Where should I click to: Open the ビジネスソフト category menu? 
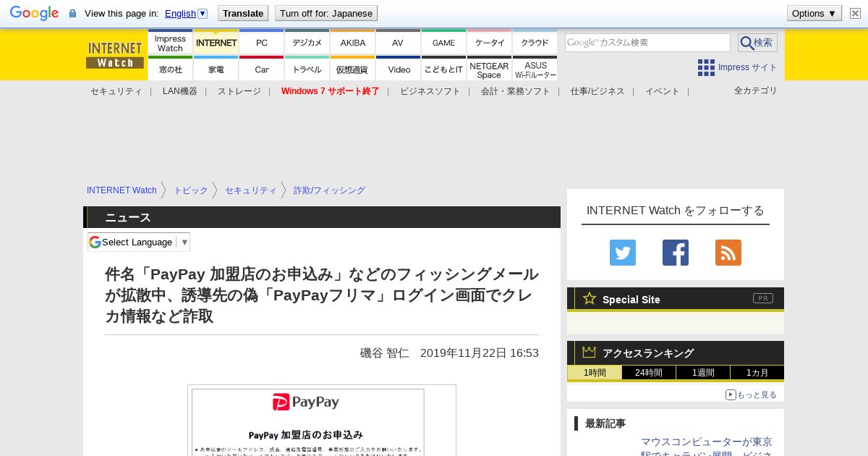430,91
